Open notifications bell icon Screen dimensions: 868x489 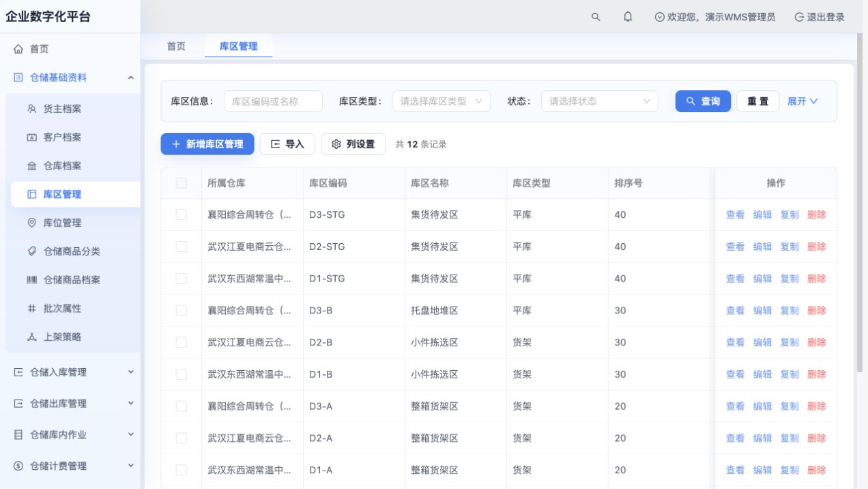click(x=628, y=17)
